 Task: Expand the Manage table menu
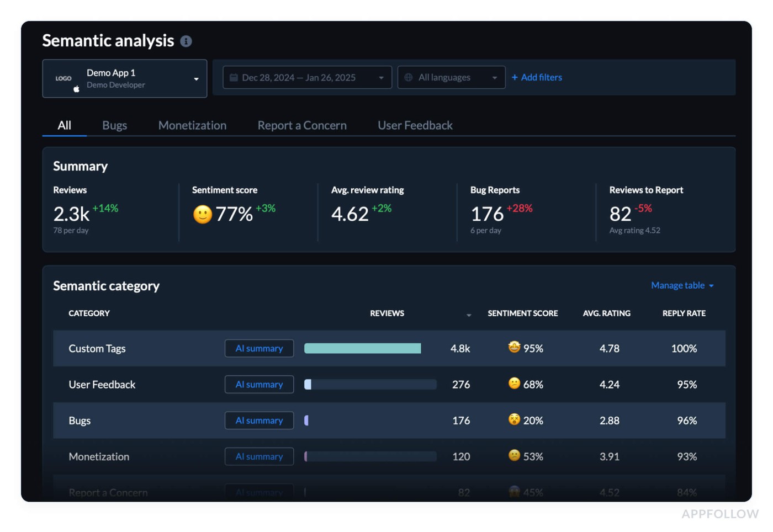click(682, 285)
